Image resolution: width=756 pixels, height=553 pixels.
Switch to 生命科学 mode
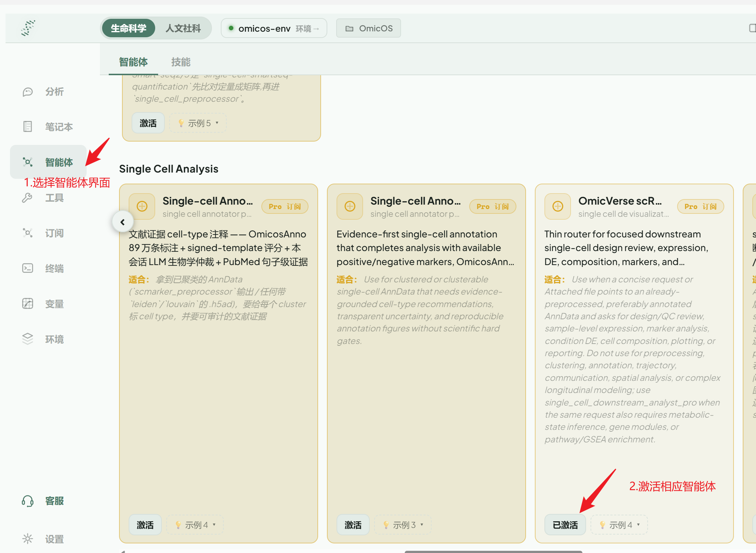pos(128,28)
